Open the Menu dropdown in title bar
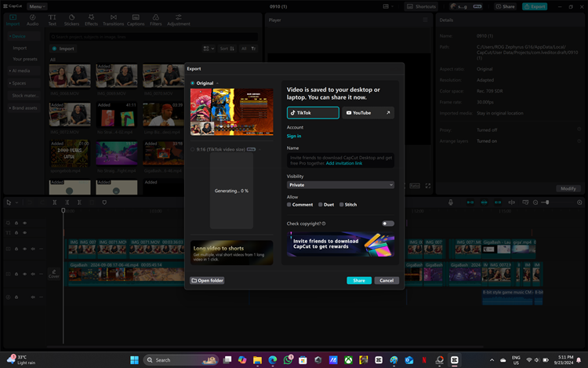 point(37,6)
